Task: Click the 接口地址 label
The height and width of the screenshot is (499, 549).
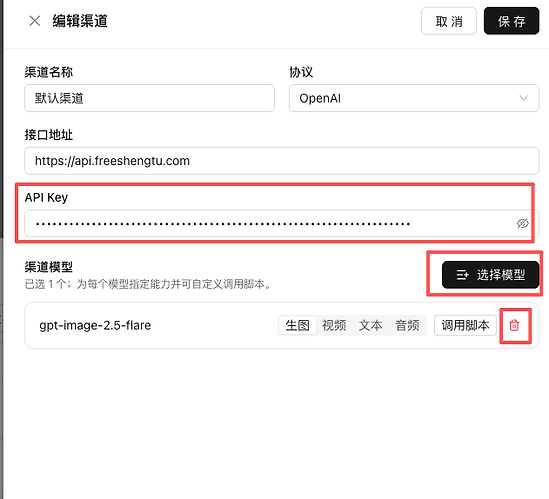Action: click(x=49, y=134)
